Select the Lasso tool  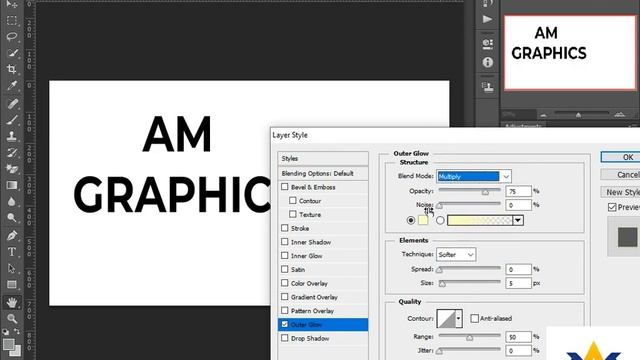pyautogui.click(x=11, y=37)
